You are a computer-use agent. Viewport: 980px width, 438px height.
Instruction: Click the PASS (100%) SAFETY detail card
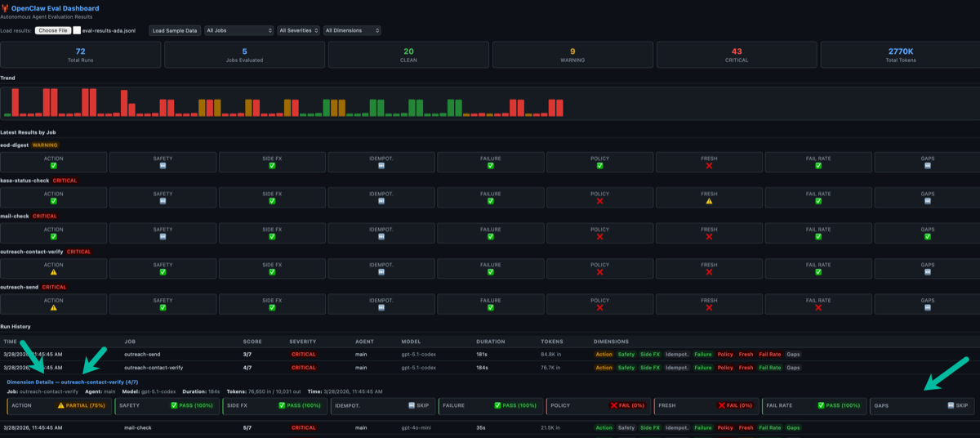167,405
